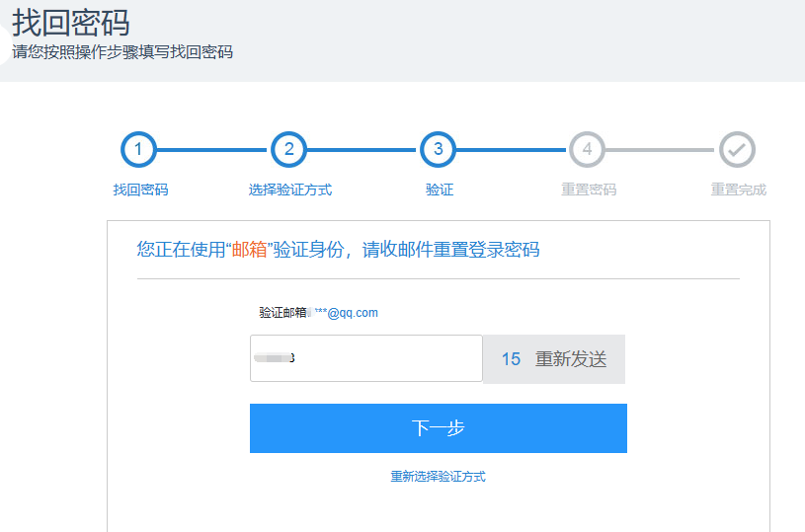
Task: Click the 验证邮箱 field label
Action: pyautogui.click(x=282, y=313)
